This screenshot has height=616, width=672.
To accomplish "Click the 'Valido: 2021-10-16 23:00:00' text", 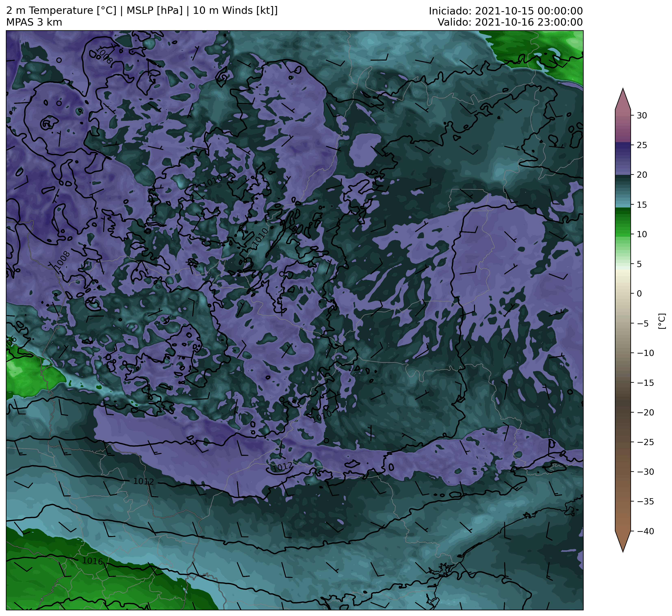I will pos(510,22).
